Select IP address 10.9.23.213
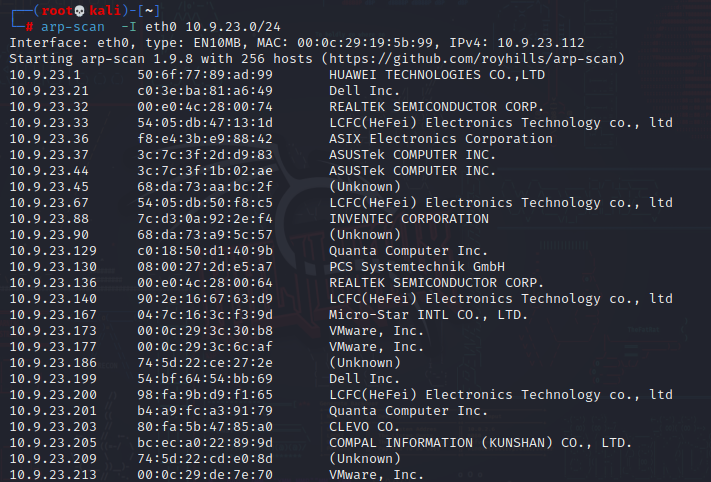This screenshot has width=711, height=482. [x=53, y=475]
